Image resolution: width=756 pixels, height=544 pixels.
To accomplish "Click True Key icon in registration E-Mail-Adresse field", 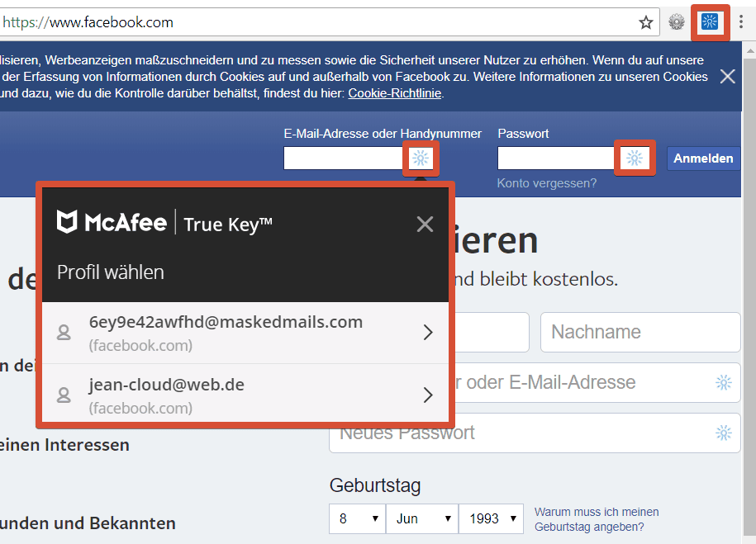I will click(x=724, y=382).
